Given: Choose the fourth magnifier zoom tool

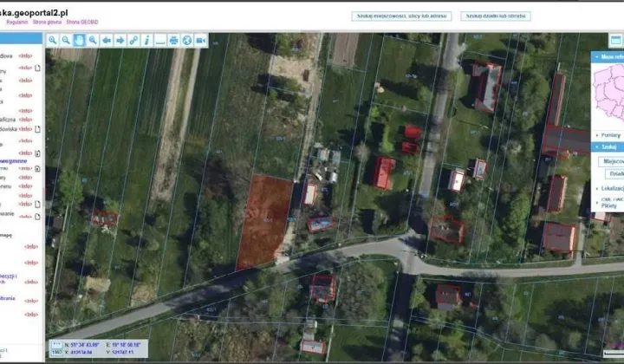Looking at the screenshot, I should coord(93,40).
